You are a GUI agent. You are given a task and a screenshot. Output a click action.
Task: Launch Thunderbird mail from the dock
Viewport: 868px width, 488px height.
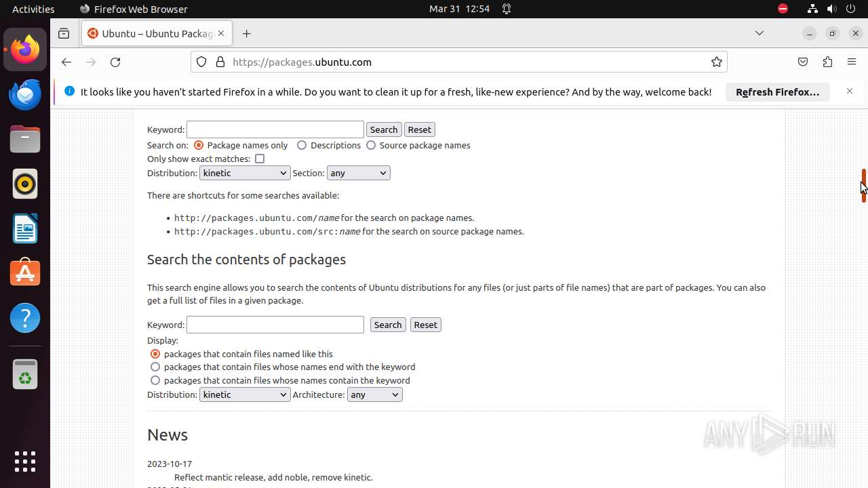(25, 94)
